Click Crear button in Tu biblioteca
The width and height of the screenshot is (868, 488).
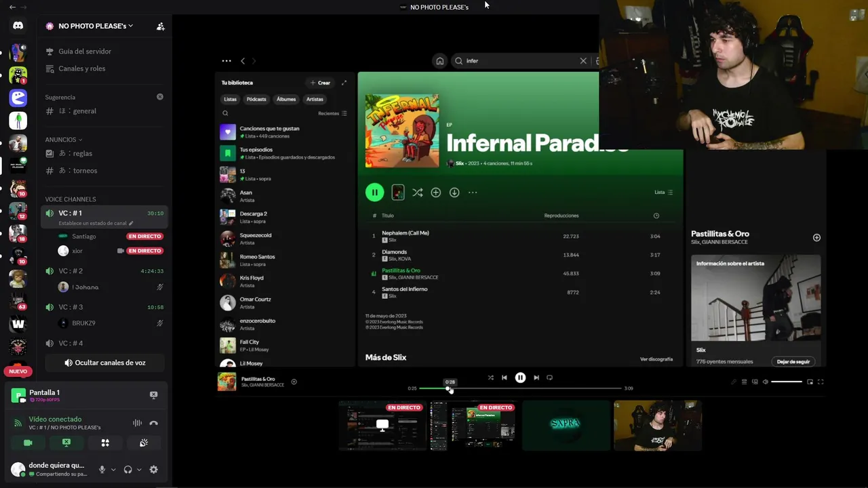tap(320, 83)
